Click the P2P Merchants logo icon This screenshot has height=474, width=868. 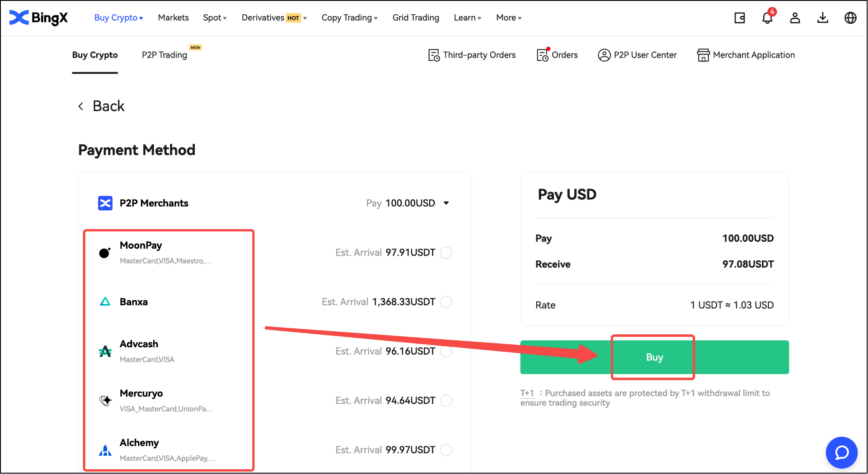point(105,203)
